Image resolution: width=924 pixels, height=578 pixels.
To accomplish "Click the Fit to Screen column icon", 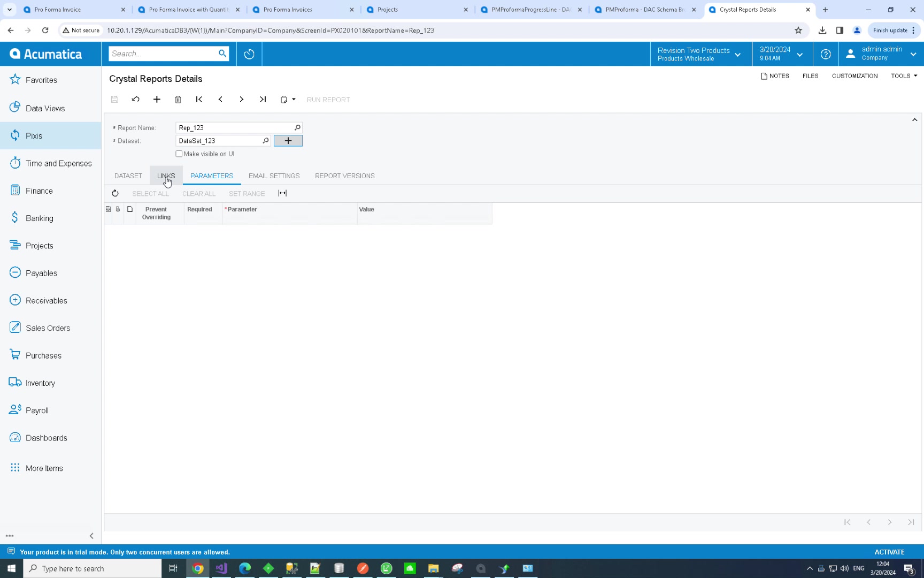I will (x=282, y=194).
